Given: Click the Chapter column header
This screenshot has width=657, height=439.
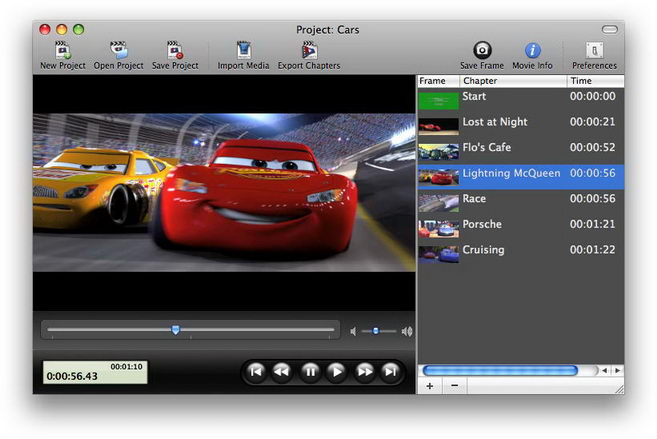Looking at the screenshot, I should (512, 81).
